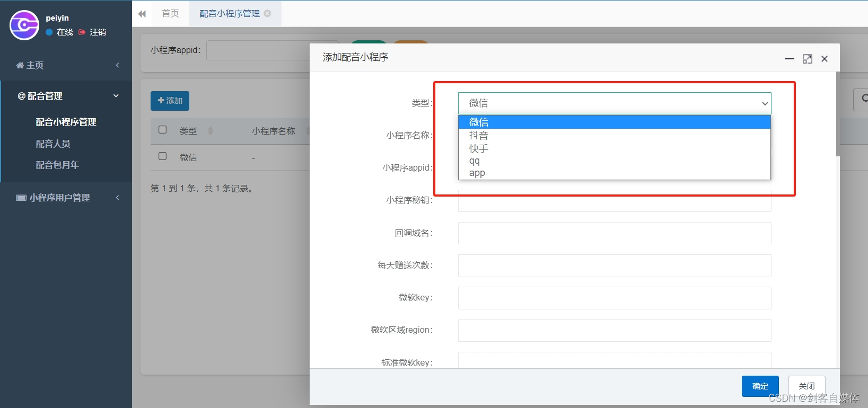Click the sort arrows beside 类型 column
The height and width of the screenshot is (408, 868).
point(211,131)
